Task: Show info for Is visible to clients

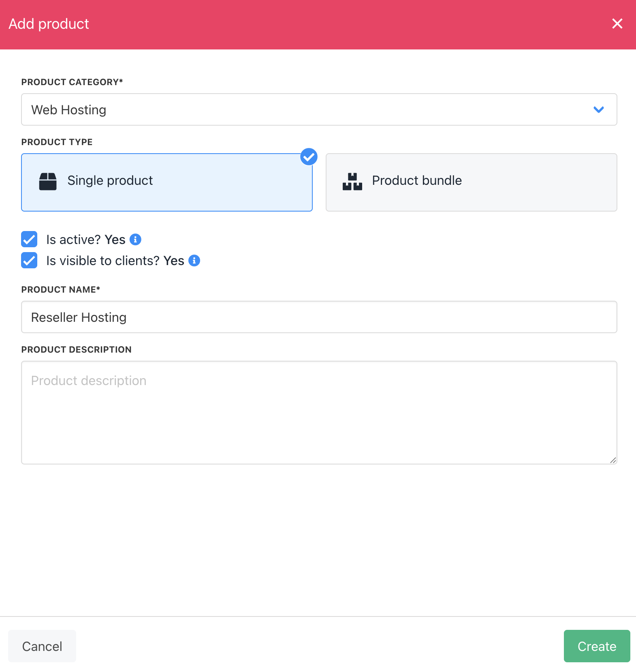Action: click(194, 261)
